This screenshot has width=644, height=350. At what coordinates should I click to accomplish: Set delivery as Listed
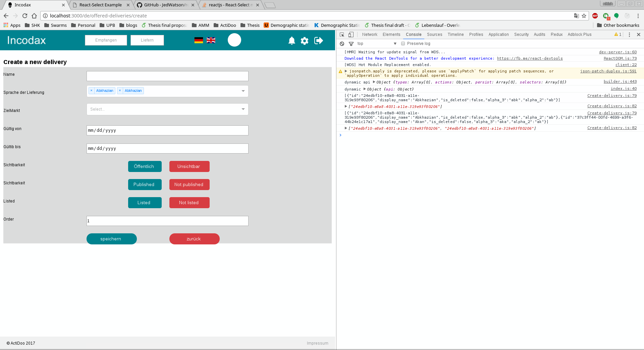(x=145, y=202)
